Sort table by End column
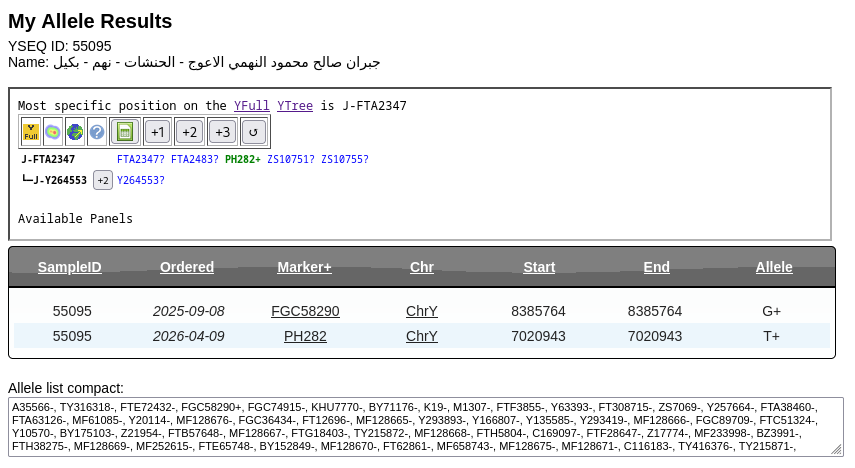855x468 pixels. click(657, 267)
